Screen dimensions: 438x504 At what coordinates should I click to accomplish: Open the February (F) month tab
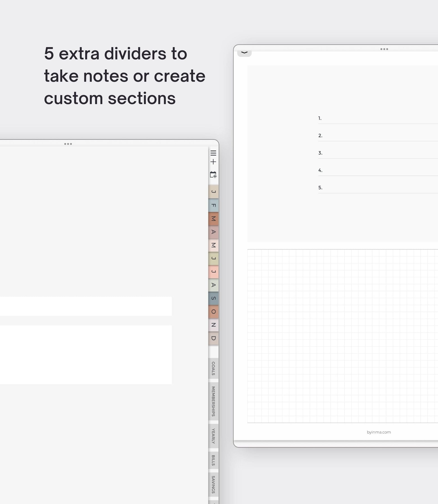click(213, 205)
